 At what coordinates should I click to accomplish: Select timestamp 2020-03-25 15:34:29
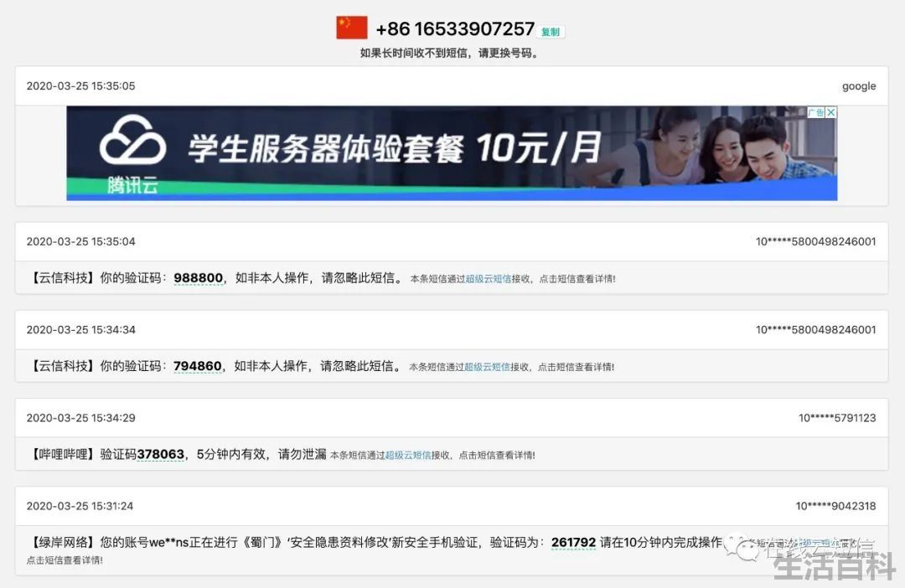click(x=80, y=418)
